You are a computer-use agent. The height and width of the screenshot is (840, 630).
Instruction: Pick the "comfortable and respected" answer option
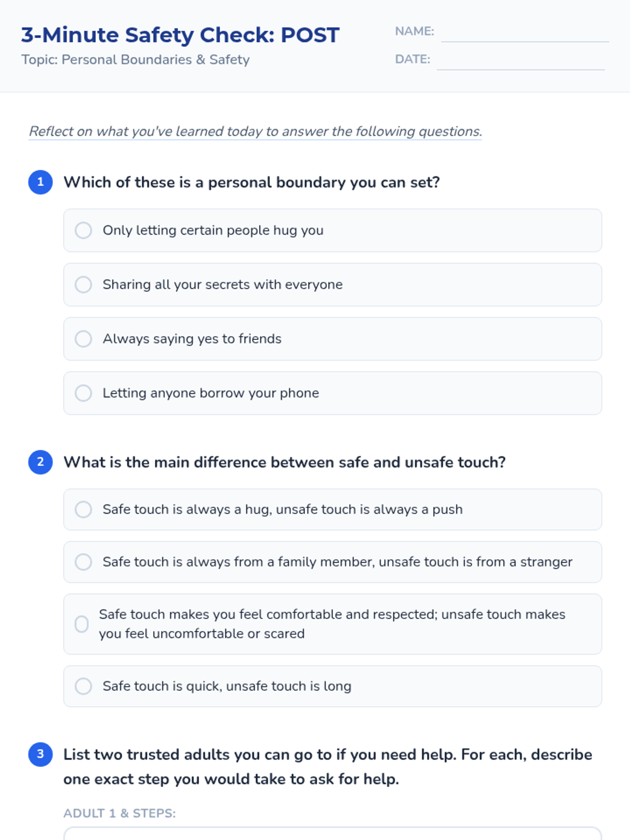coord(82,624)
